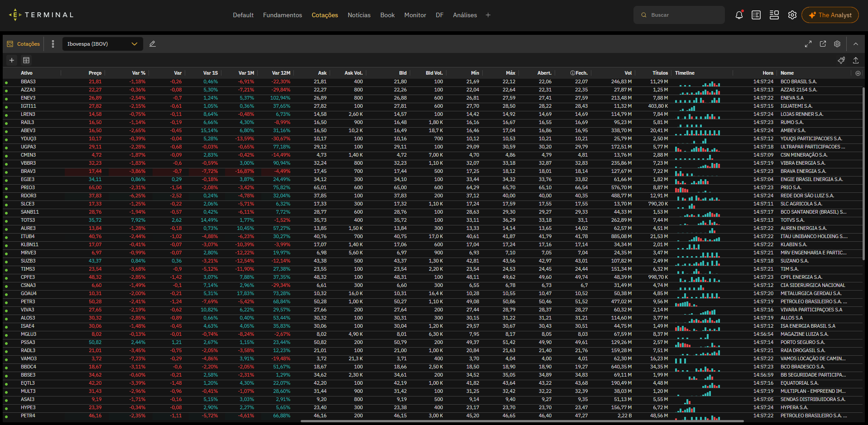Switch to the Fundamentos tab
The height and width of the screenshot is (425, 868).
pyautogui.click(x=283, y=15)
